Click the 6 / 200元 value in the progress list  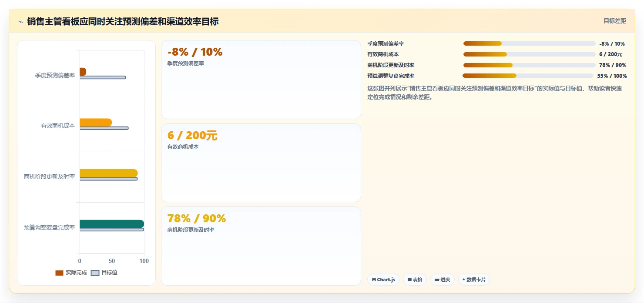click(611, 54)
